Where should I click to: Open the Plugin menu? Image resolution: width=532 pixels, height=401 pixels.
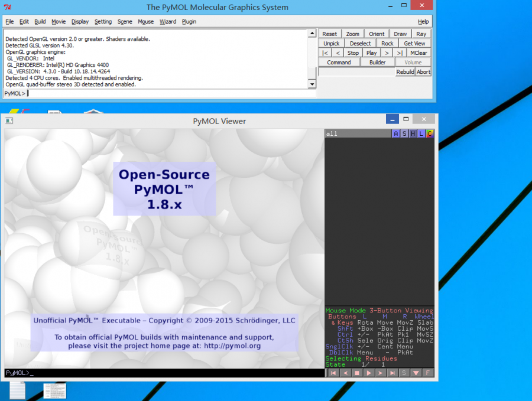pyautogui.click(x=189, y=21)
